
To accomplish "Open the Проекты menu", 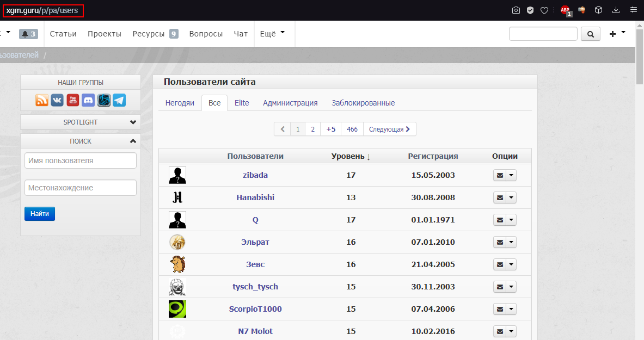I will (105, 34).
